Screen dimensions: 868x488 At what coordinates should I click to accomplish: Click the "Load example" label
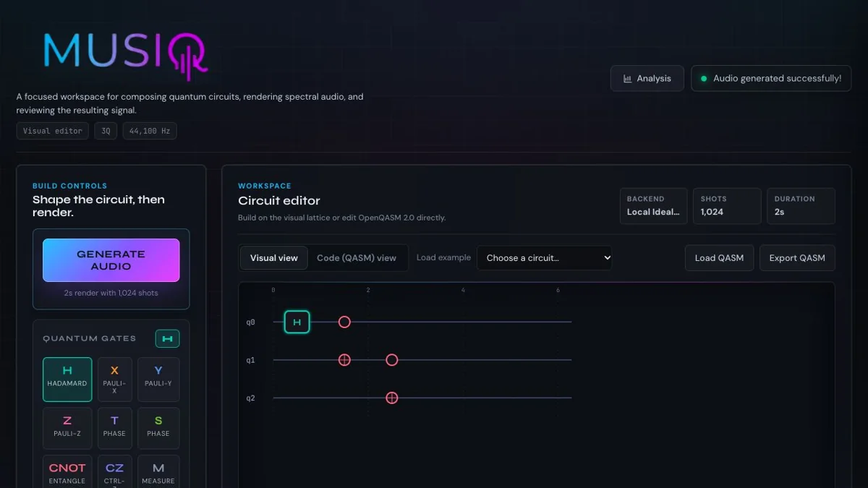[443, 258]
